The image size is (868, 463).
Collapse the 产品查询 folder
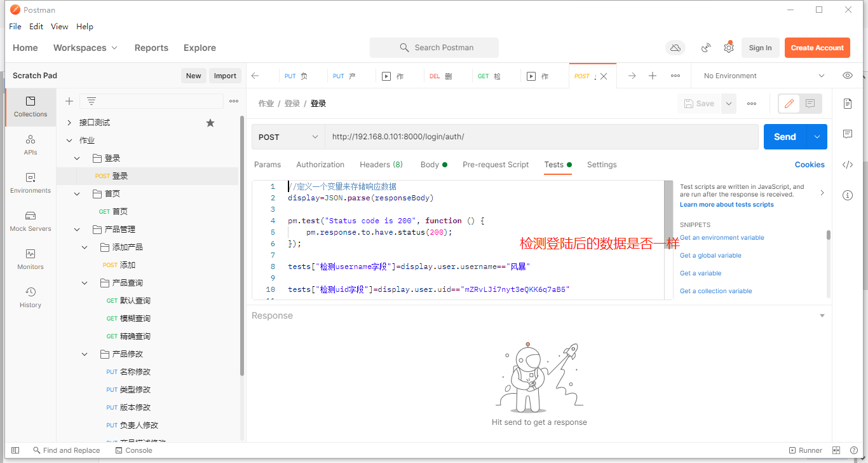pyautogui.click(x=85, y=283)
